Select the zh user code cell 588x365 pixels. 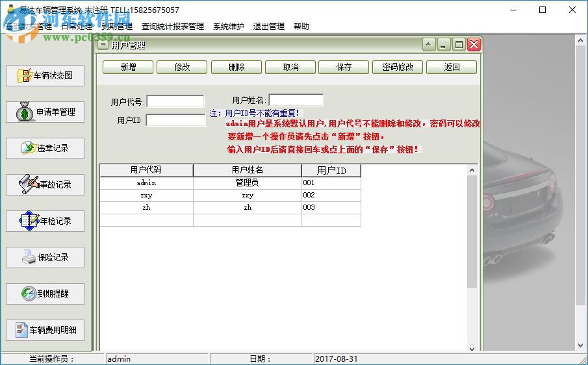(x=146, y=208)
